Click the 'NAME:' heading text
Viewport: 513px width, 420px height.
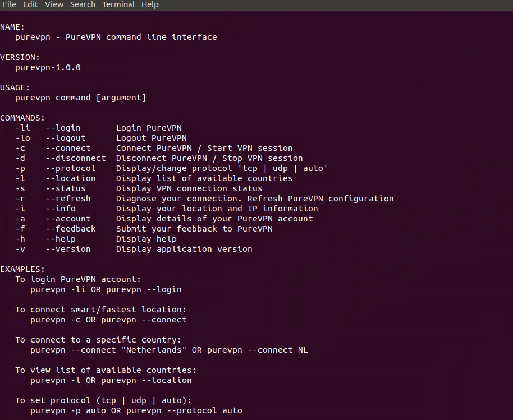12,27
